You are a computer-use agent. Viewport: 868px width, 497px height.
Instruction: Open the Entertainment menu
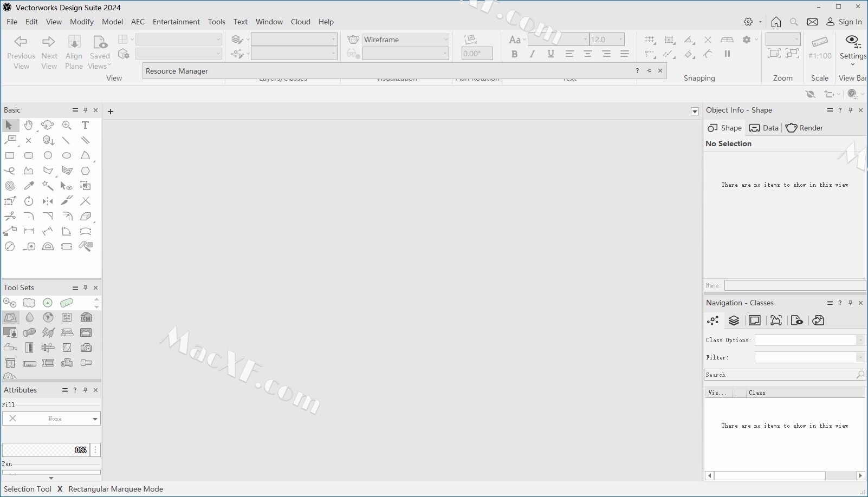(x=176, y=22)
